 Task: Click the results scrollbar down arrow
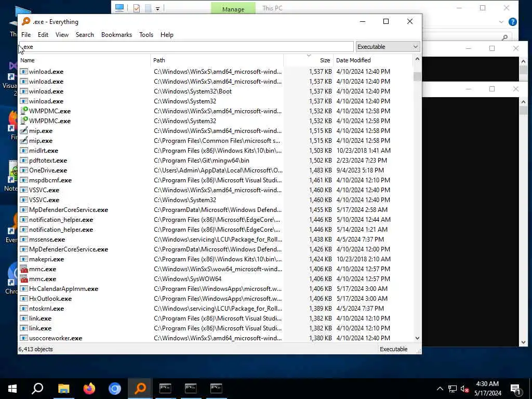(x=417, y=338)
